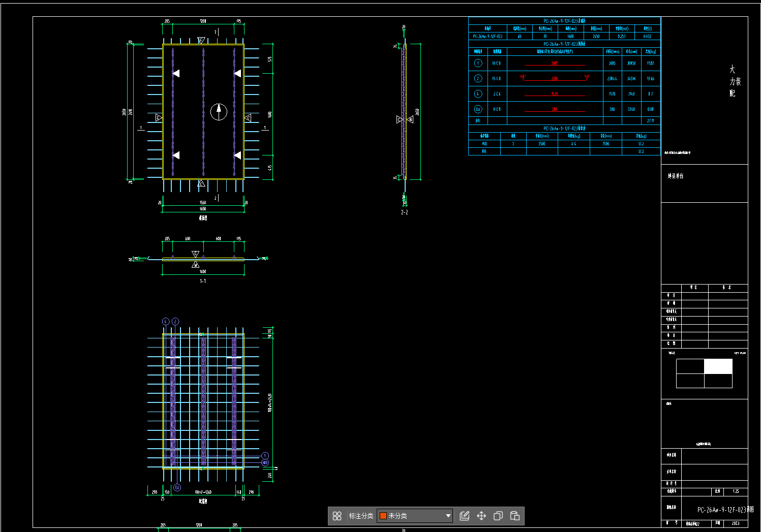
Task: Click the circled DJ marker in rebar table
Action: click(x=478, y=109)
